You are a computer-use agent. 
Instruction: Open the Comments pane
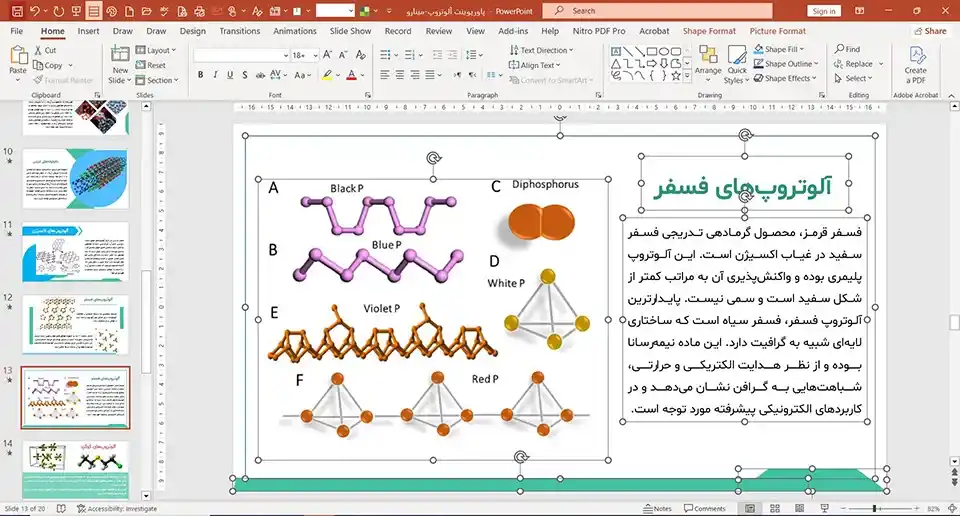click(704, 509)
